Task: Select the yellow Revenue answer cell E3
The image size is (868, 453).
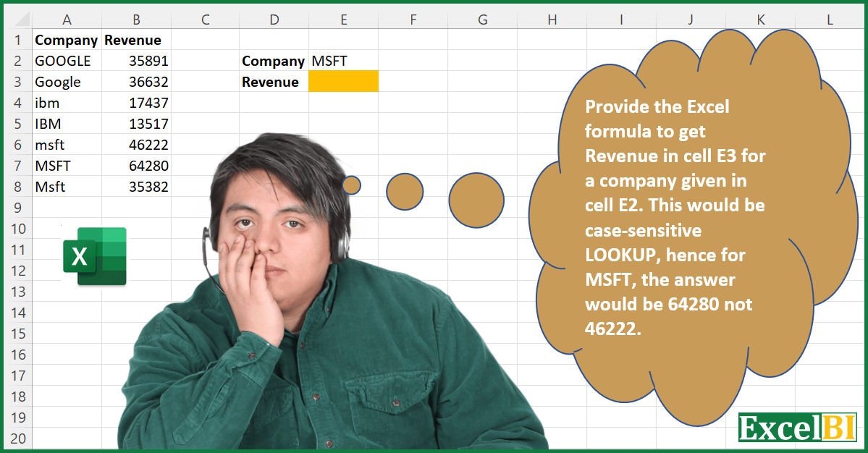Action: pos(343,81)
